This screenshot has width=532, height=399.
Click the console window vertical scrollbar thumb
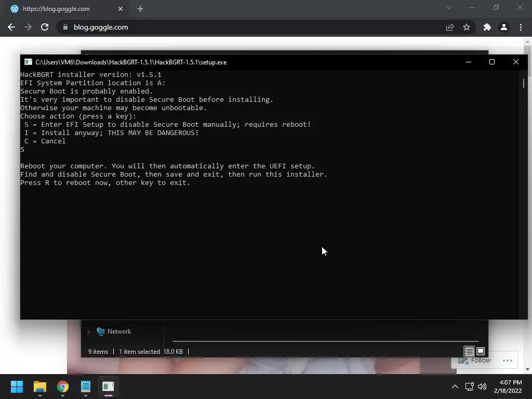click(x=524, y=83)
